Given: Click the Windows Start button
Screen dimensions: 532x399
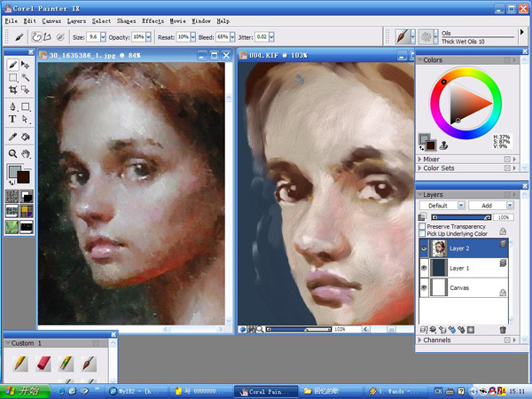Looking at the screenshot, I should click(26, 391).
